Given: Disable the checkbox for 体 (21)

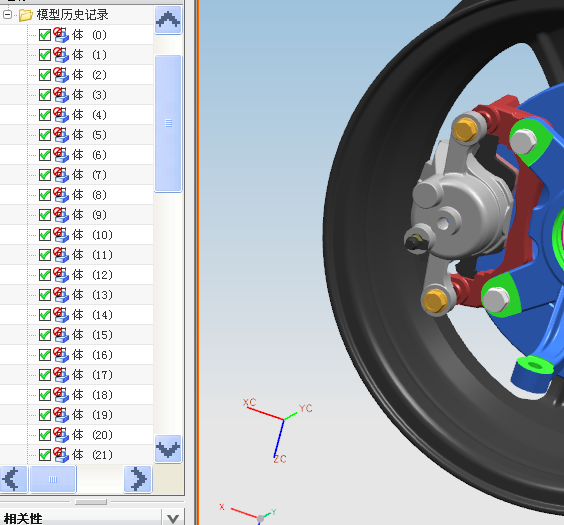Looking at the screenshot, I should point(45,455).
